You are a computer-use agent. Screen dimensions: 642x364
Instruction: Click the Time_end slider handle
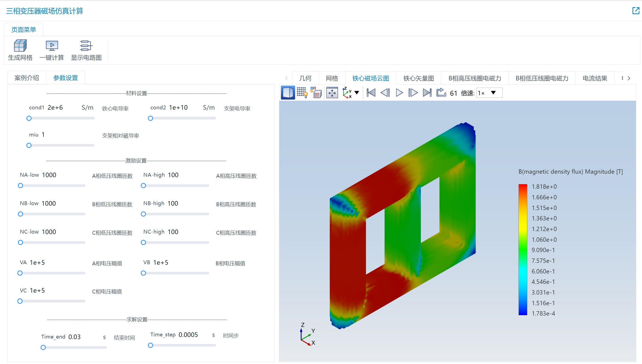[43, 348]
